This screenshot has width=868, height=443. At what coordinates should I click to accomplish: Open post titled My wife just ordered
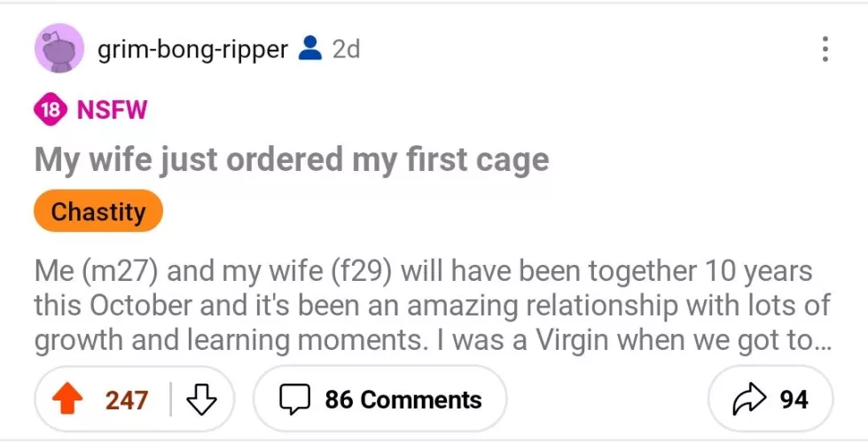[291, 160]
